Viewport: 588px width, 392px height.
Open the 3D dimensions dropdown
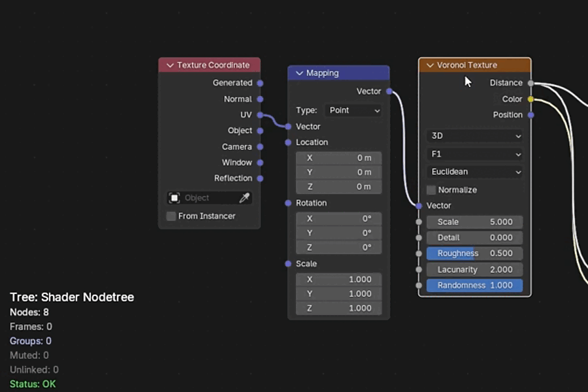click(x=475, y=136)
